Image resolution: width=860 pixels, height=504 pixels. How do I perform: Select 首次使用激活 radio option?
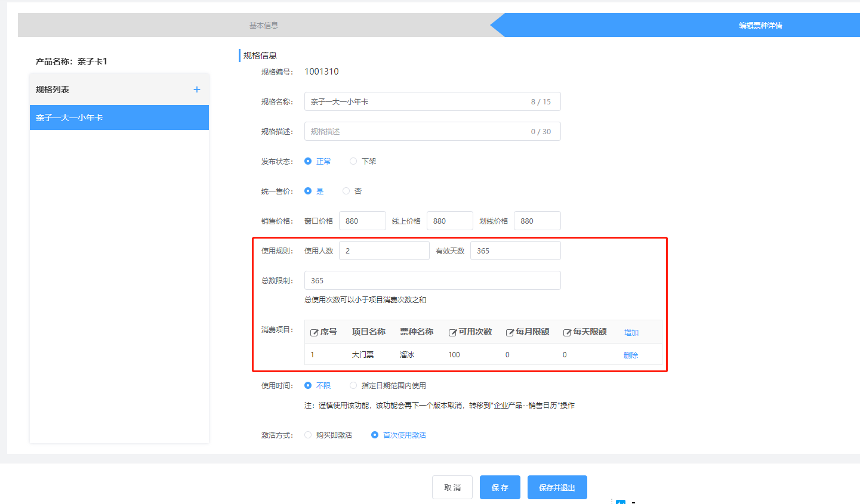[x=375, y=435]
